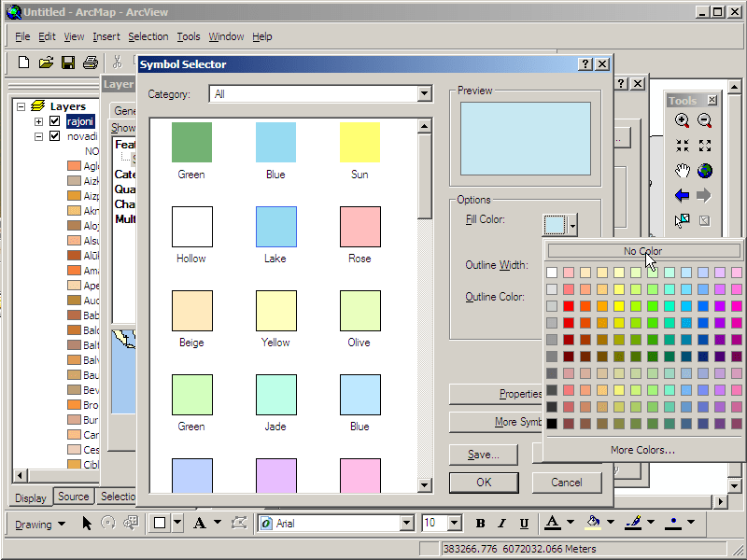The image size is (747, 560).
Task: Open the File menu
Action: click(x=22, y=36)
